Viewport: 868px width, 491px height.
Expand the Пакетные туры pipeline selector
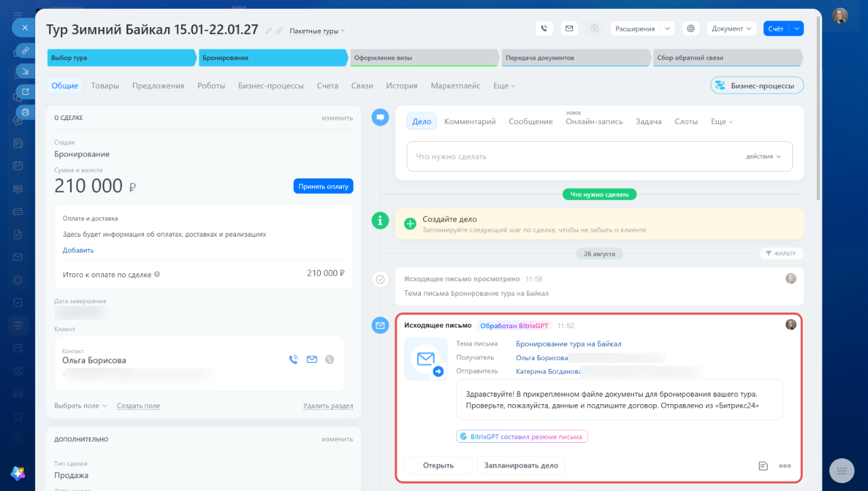click(317, 31)
